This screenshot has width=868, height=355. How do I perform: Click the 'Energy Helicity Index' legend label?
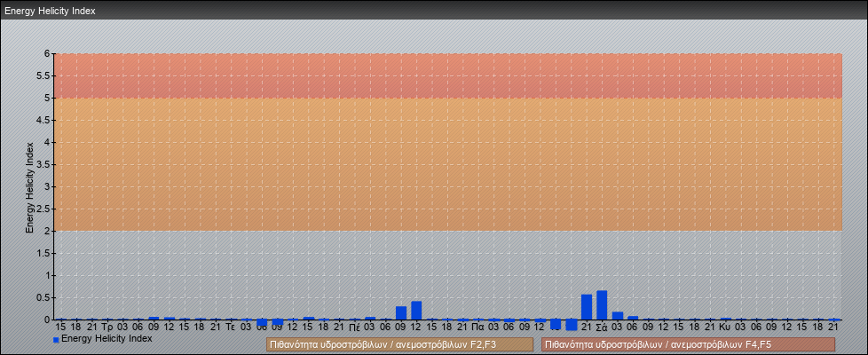pos(107,338)
